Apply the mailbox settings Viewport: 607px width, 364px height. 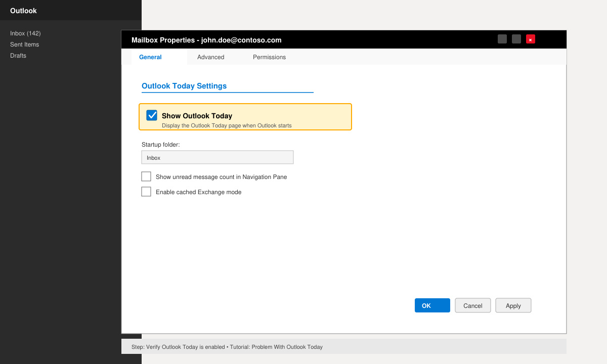(x=513, y=305)
